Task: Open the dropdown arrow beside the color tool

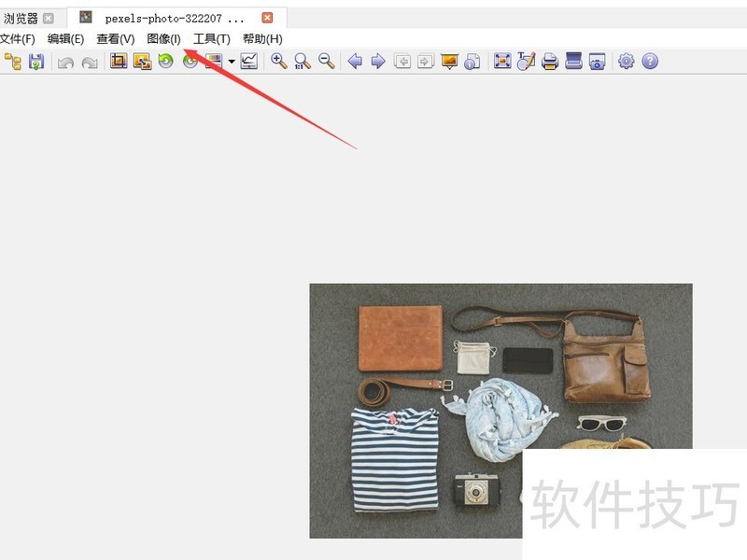Action: tap(230, 62)
